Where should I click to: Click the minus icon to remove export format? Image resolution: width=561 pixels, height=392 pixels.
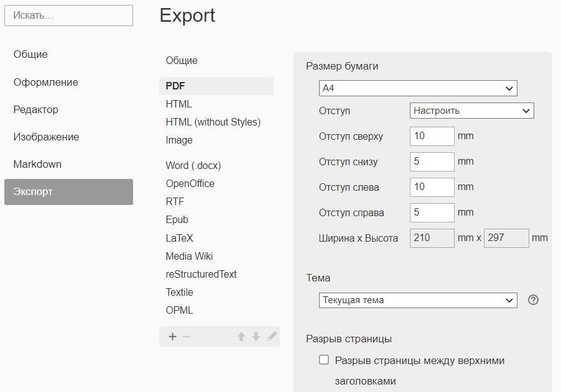(187, 337)
